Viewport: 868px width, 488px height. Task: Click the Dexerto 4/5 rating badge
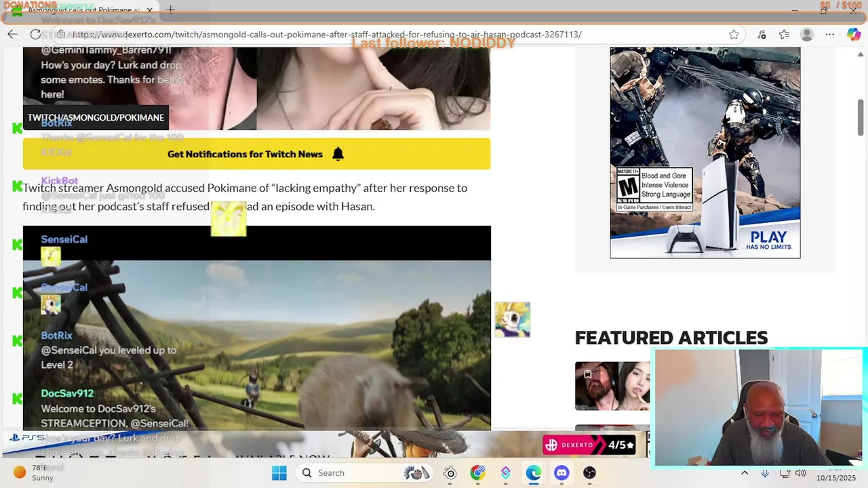589,445
